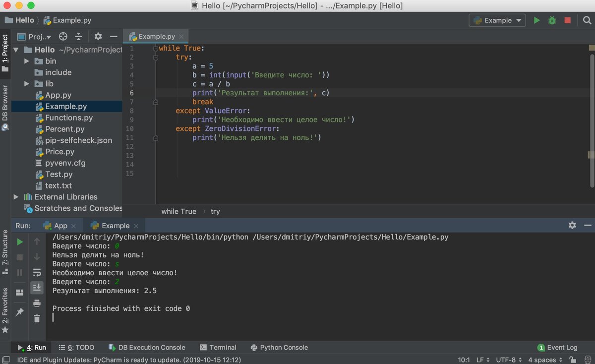Clear console with trash icon
This screenshot has height=364, width=595.
pyautogui.click(x=37, y=318)
